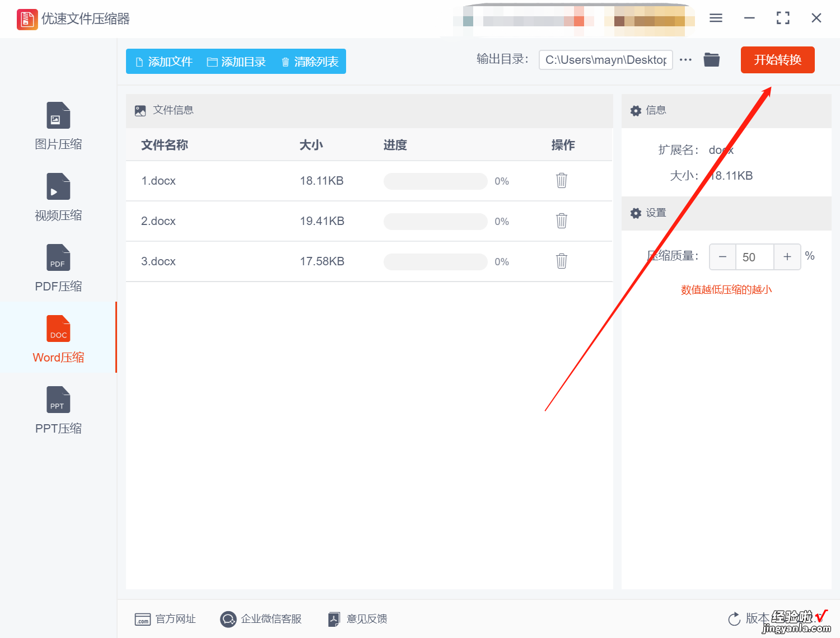Click the 17.58KB size cell
This screenshot has width=840, height=638.
tap(321, 261)
